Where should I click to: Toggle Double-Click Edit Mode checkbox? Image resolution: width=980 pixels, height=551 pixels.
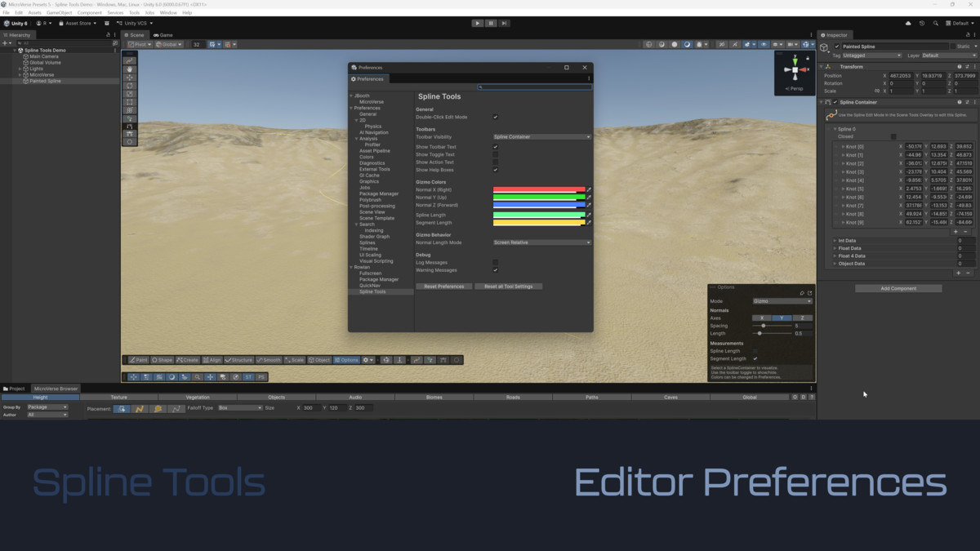495,118
